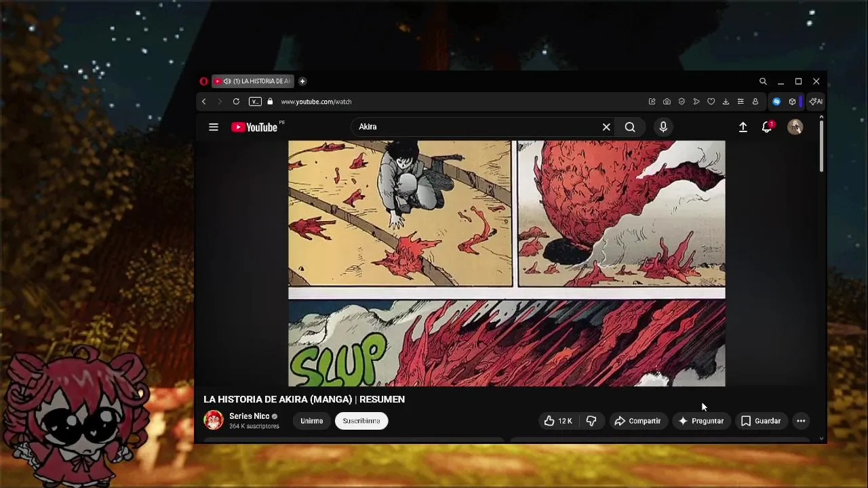Go to YouTube home via logo
The height and width of the screenshot is (488, 868).
254,127
